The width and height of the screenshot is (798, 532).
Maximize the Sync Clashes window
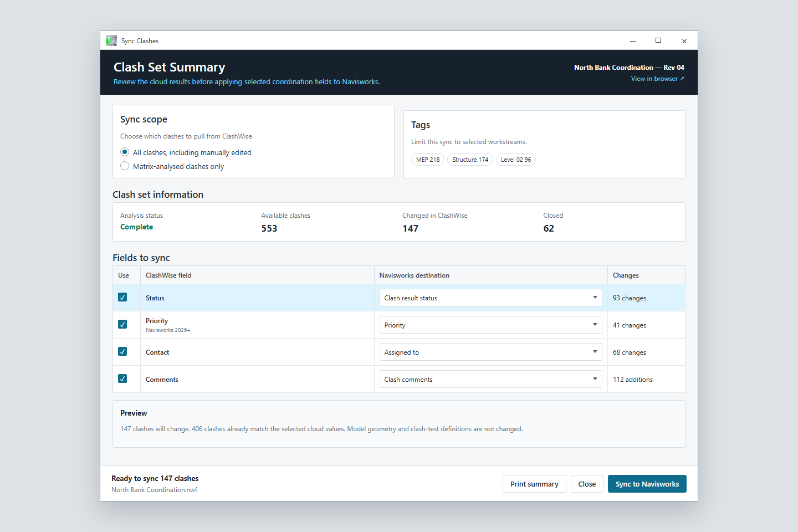[x=658, y=40]
